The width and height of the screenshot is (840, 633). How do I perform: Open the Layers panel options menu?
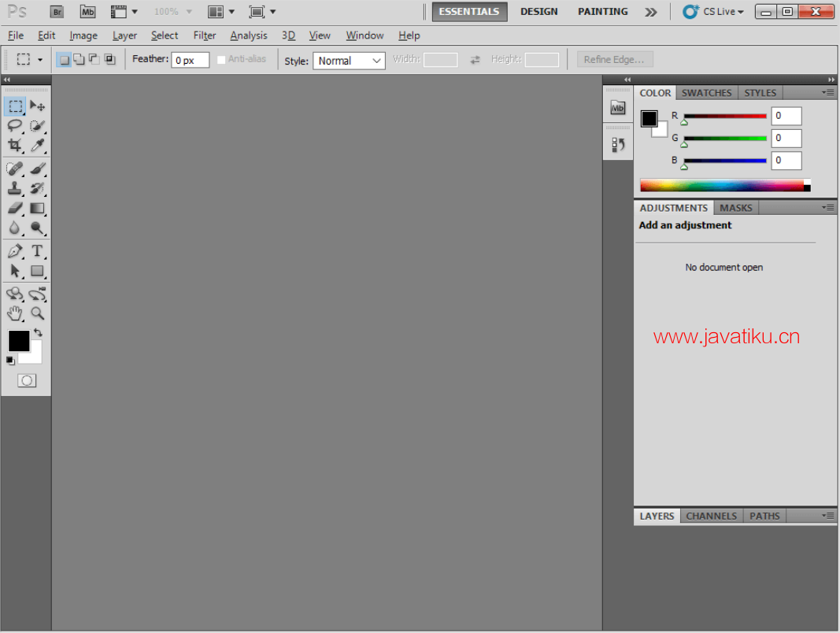(x=828, y=516)
